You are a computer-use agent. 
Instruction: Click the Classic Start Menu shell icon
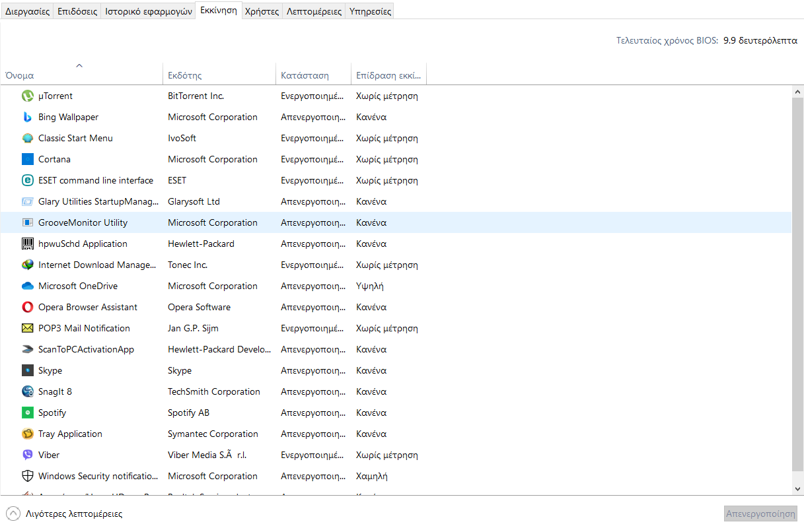(28, 138)
